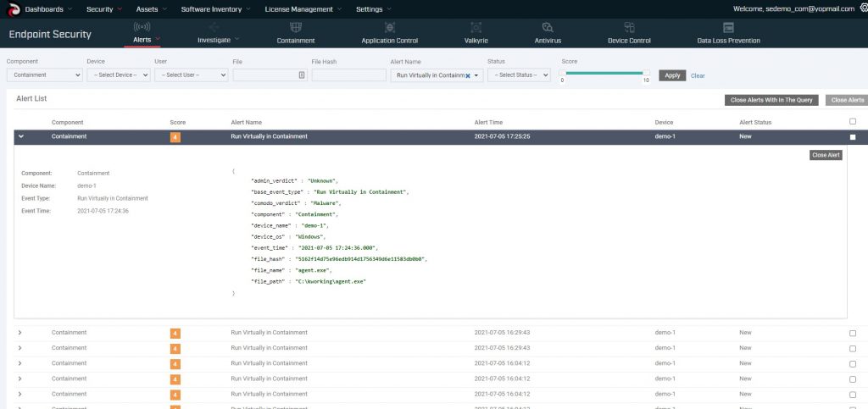The image size is (868, 409).
Task: Click the gear icon beside the welcome email
Action: pos(864,8)
